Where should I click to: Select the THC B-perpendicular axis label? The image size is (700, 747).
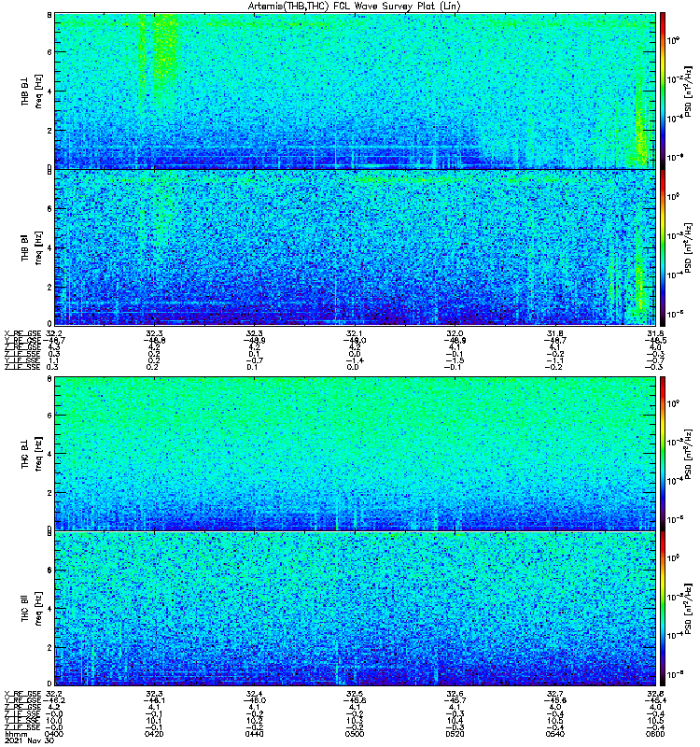pos(25,454)
